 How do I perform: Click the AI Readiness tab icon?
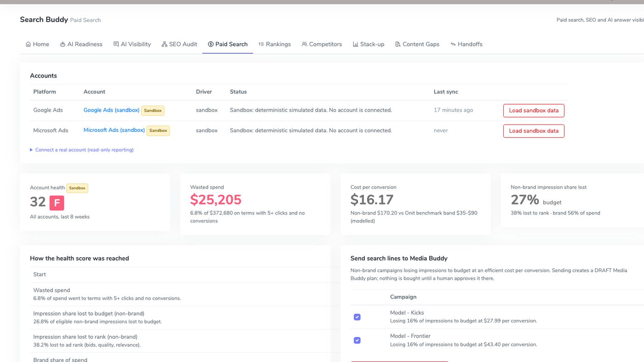[63, 44]
